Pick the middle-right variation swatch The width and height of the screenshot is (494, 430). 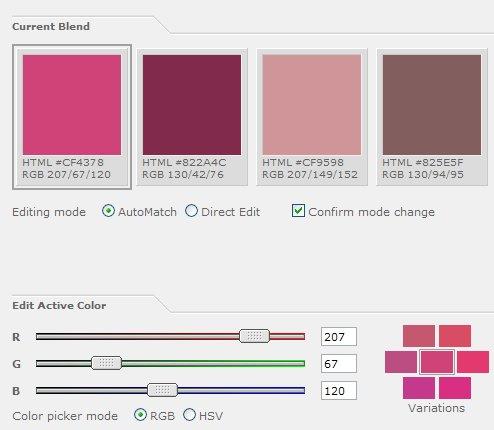coord(473,362)
